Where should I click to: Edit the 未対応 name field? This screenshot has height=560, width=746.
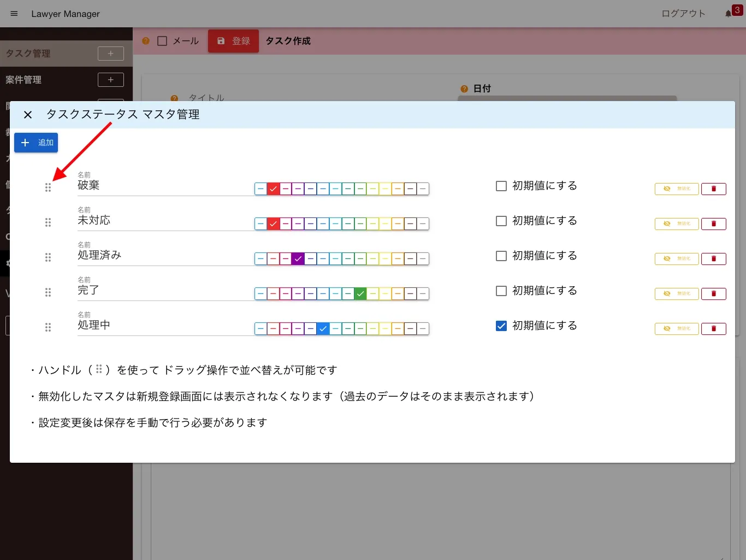click(165, 220)
